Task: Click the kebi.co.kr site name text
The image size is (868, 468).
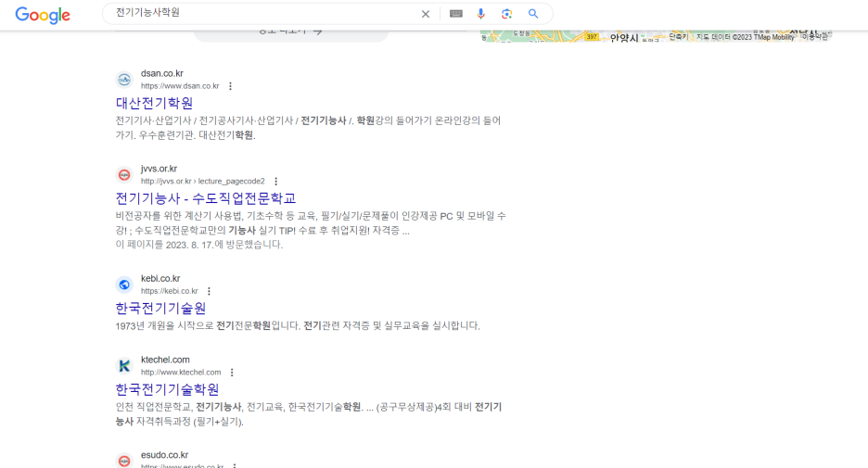Action: (160, 278)
